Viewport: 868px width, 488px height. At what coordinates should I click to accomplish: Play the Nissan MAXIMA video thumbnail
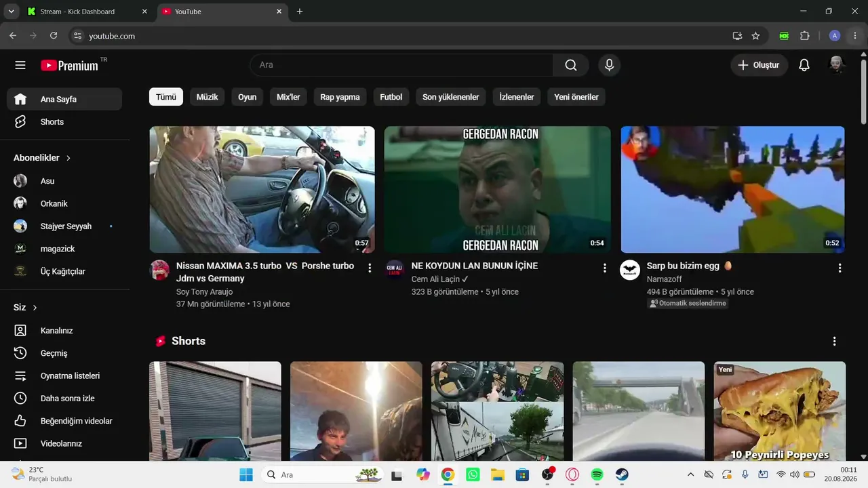click(x=262, y=190)
